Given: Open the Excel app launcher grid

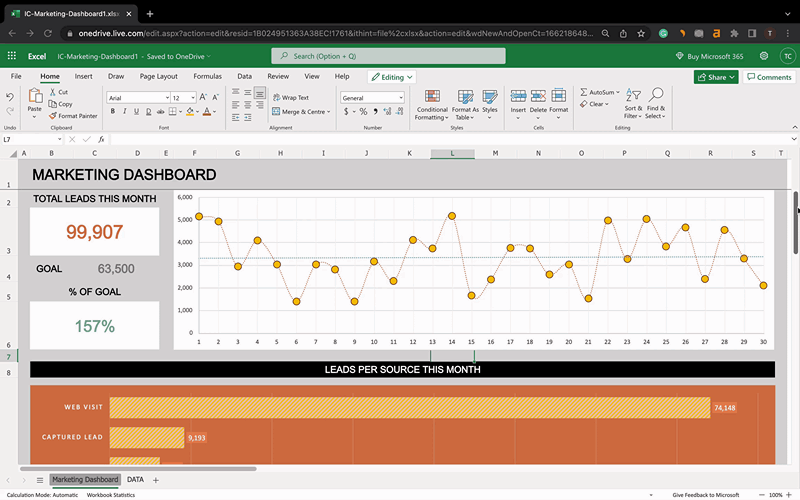Looking at the screenshot, I should click(12, 57).
